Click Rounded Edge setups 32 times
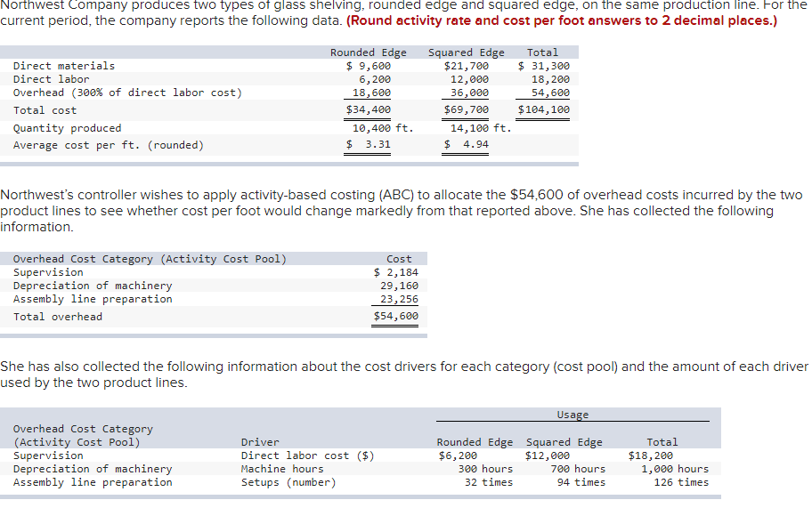Screen dimensions: 812x516 489,482
